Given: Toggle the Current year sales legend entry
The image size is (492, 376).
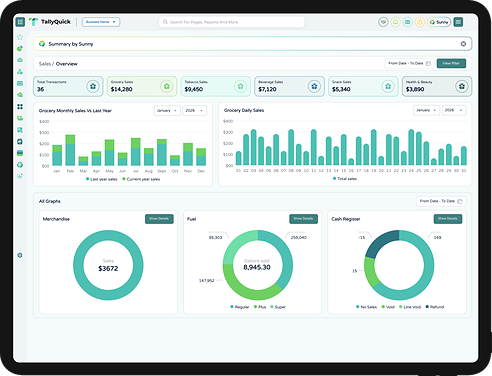Looking at the screenshot, I should tap(141, 179).
